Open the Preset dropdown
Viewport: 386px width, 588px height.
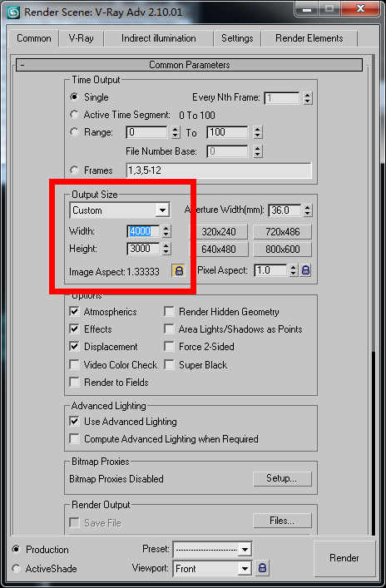coord(212,550)
